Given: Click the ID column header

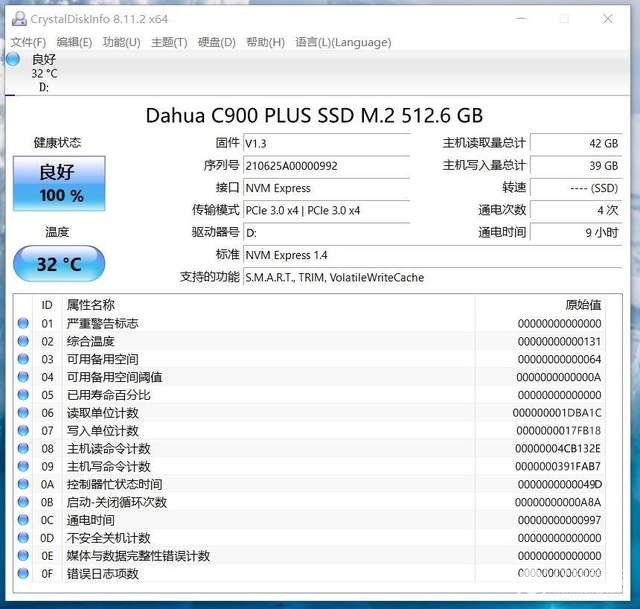Looking at the screenshot, I should [x=47, y=305].
